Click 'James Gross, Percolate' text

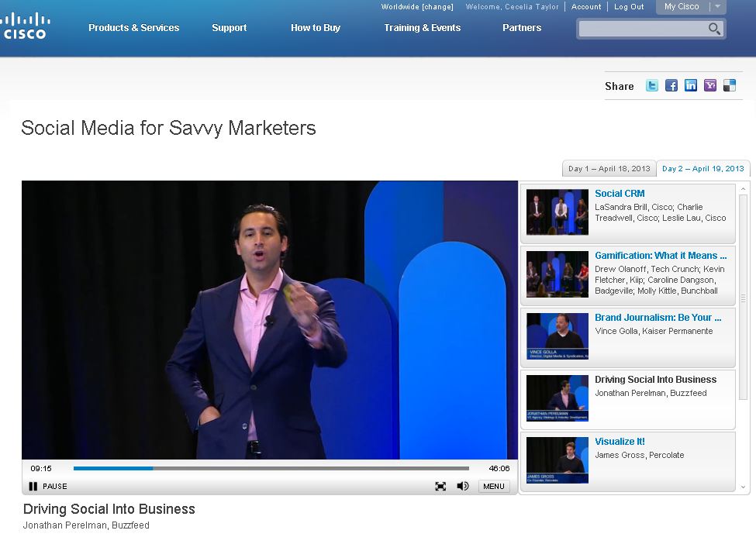pos(640,455)
